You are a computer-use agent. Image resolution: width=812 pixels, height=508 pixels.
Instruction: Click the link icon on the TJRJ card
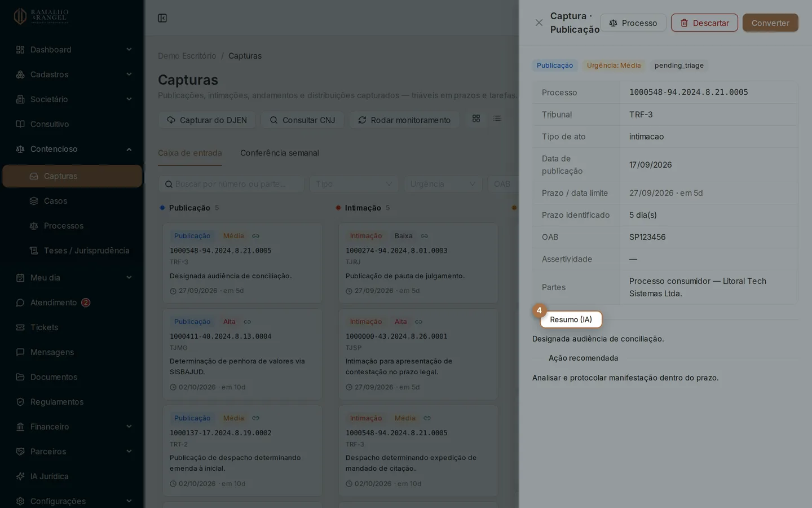click(424, 236)
